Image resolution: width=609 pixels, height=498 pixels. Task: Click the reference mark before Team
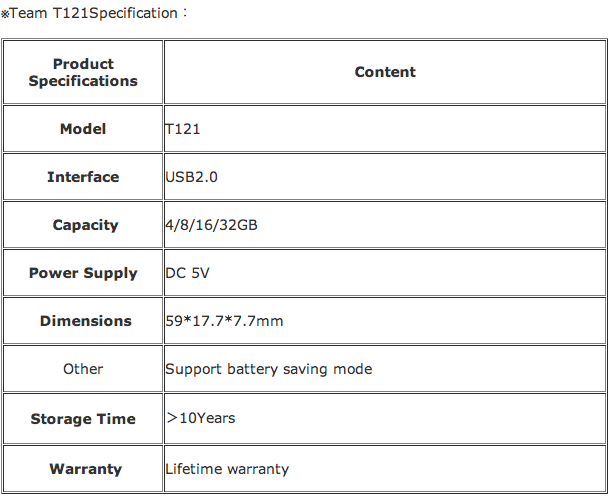(x=5, y=15)
